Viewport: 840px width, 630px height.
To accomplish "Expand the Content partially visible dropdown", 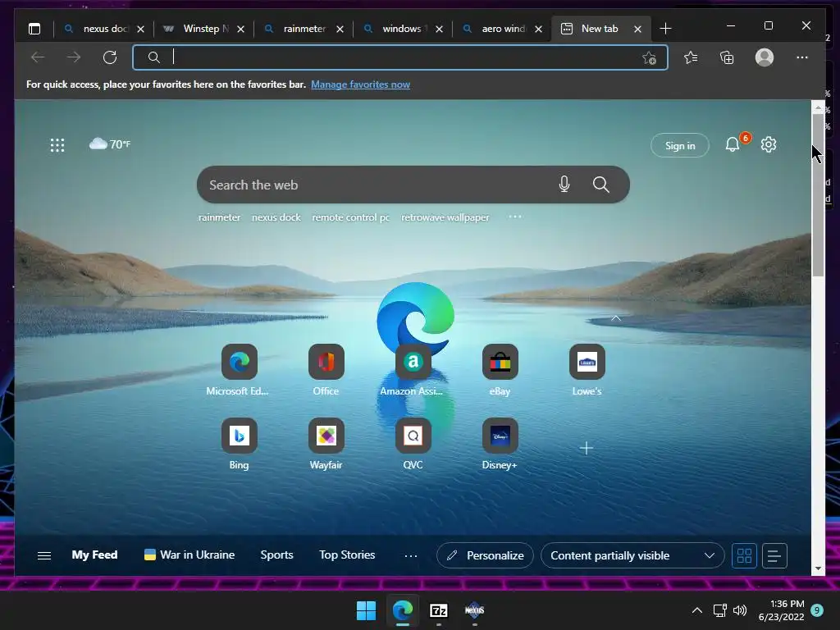I will coord(632,555).
